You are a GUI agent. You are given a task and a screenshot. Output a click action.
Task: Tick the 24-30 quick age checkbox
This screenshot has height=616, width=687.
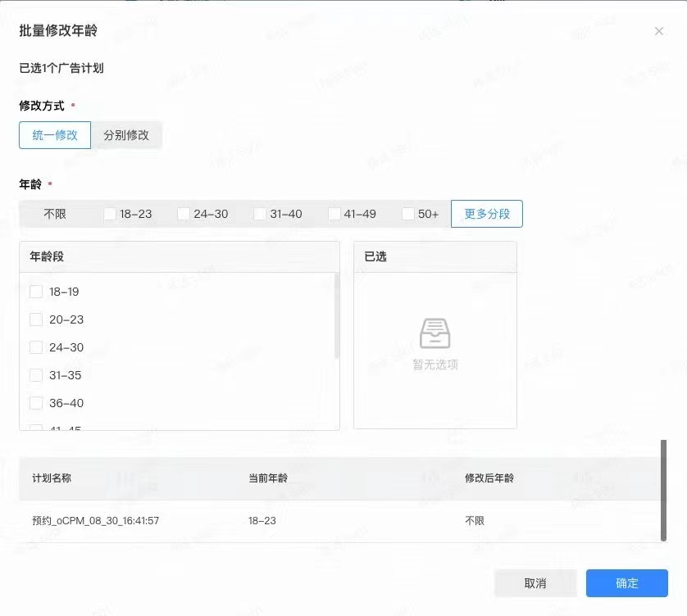184,214
